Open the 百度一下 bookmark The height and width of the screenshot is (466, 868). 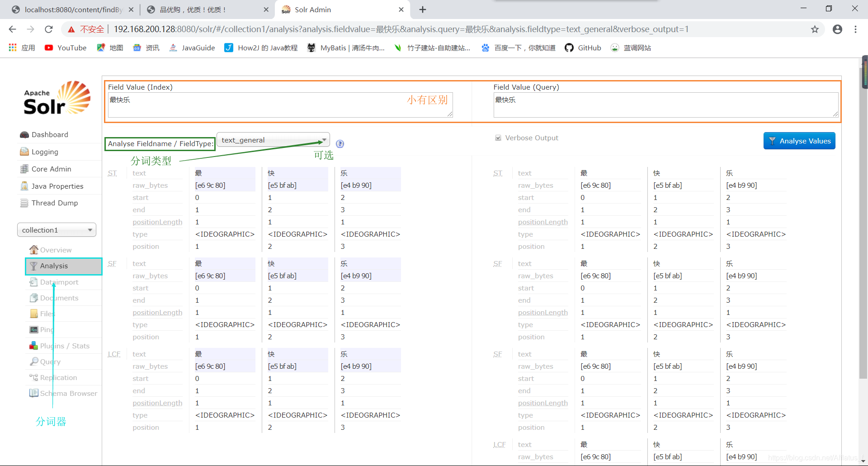pyautogui.click(x=519, y=48)
